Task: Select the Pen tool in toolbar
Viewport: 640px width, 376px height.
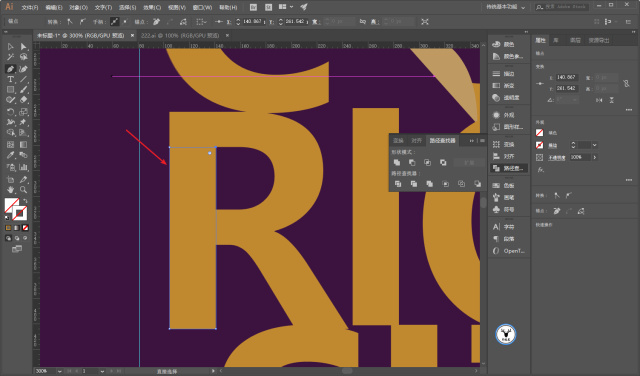Action: 11,69
